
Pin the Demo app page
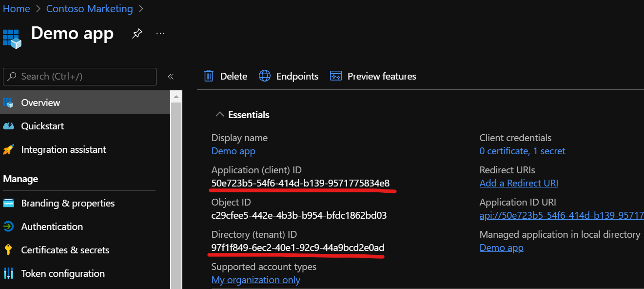pos(137,34)
